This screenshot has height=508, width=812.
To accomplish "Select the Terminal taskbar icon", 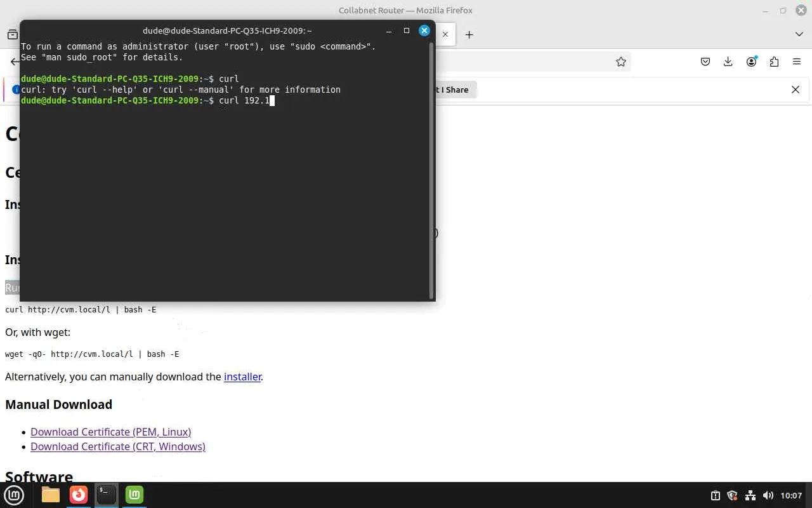I will tap(107, 495).
